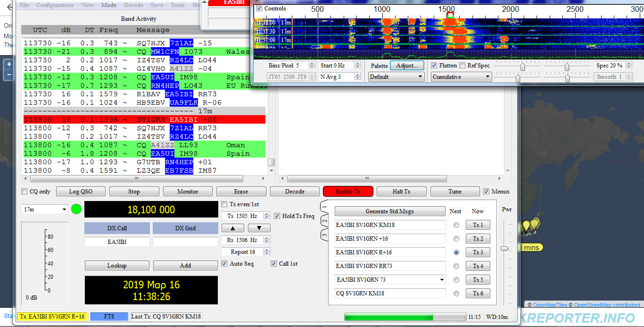Zoom in on the map with the plus icon
This screenshot has width=644, height=327.
pyautogui.click(x=8, y=64)
